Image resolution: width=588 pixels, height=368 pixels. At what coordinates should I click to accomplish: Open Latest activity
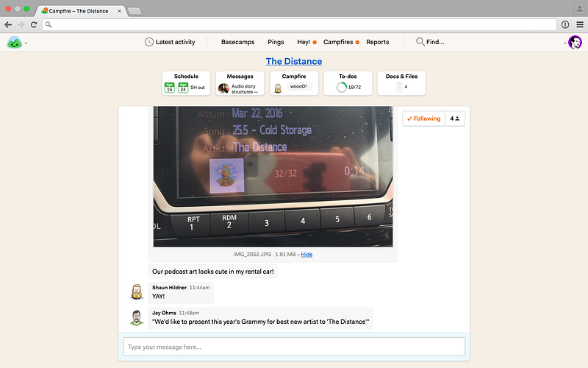tap(170, 42)
